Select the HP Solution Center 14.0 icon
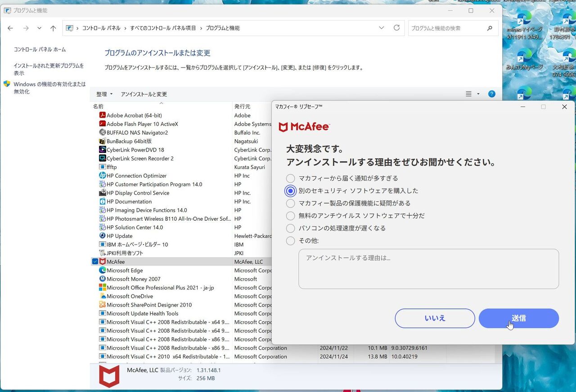Screen dimensions: 576x392 [x=103, y=227]
